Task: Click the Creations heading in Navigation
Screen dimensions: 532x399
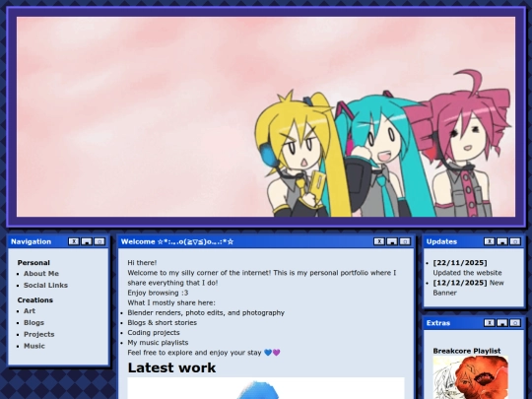Action: coord(35,299)
